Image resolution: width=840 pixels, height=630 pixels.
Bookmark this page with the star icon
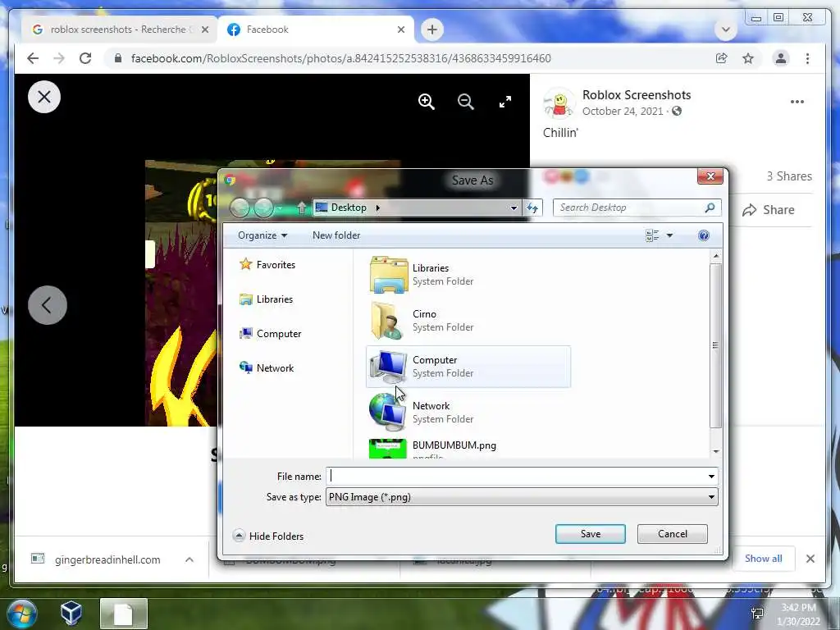[748, 58]
